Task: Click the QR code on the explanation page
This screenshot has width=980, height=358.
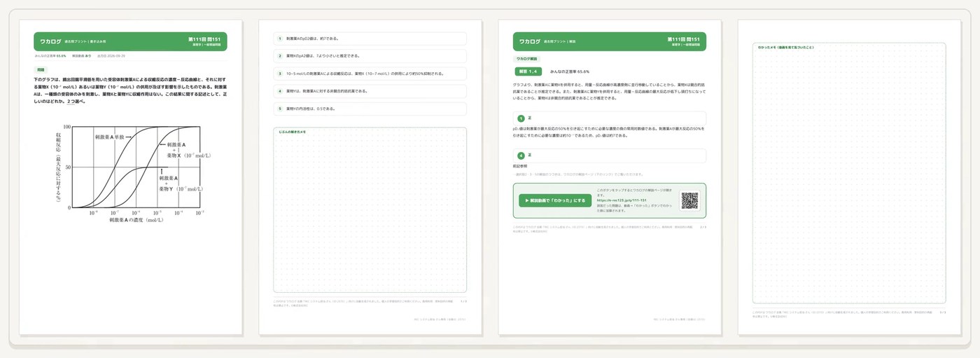Action: tap(689, 200)
